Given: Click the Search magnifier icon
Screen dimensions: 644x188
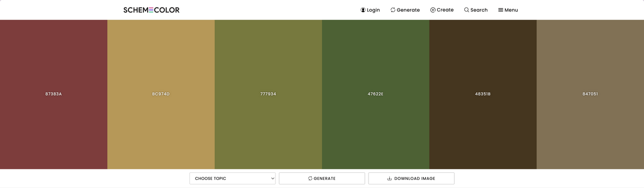Looking at the screenshot, I should [x=467, y=10].
